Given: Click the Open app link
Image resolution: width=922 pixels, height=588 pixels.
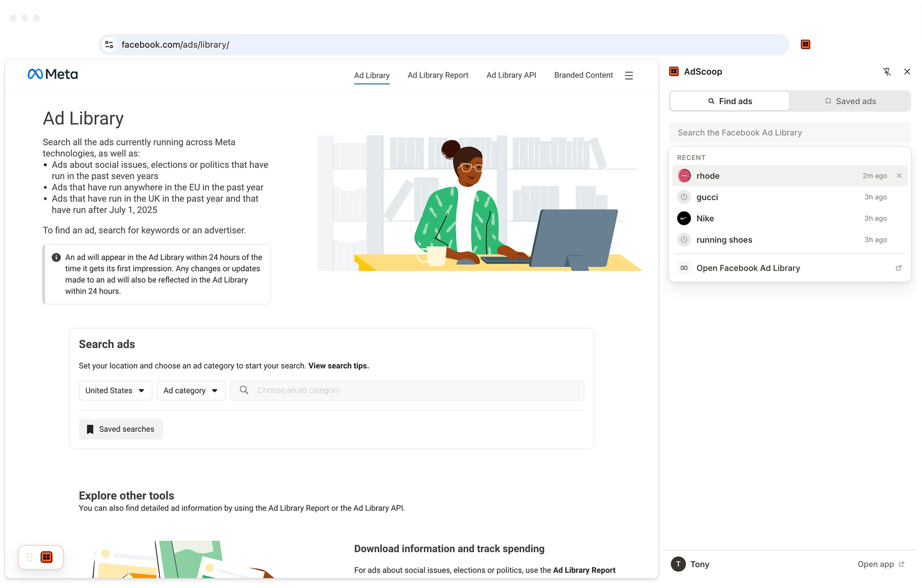Looking at the screenshot, I should coord(880,564).
